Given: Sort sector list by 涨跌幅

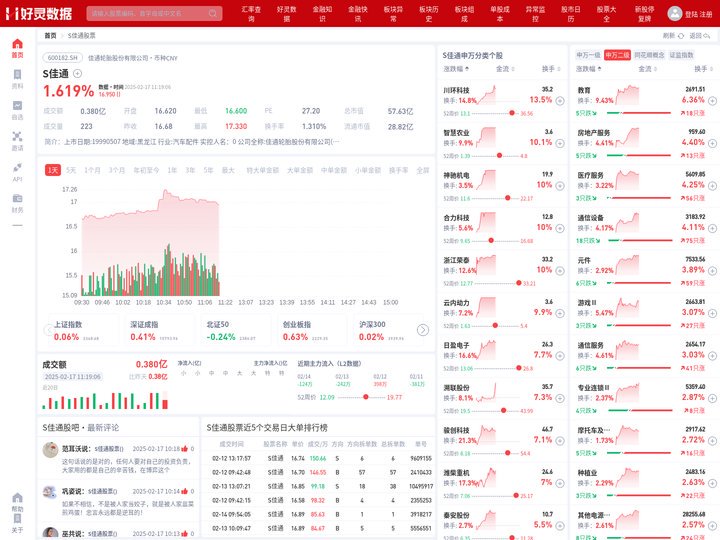Looking at the screenshot, I should click(x=589, y=69).
